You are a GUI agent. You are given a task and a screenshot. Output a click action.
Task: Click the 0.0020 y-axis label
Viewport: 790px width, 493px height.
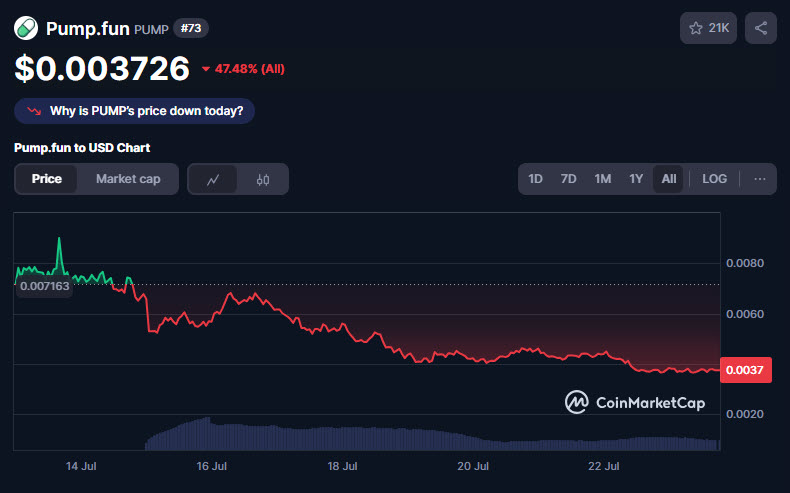745,414
